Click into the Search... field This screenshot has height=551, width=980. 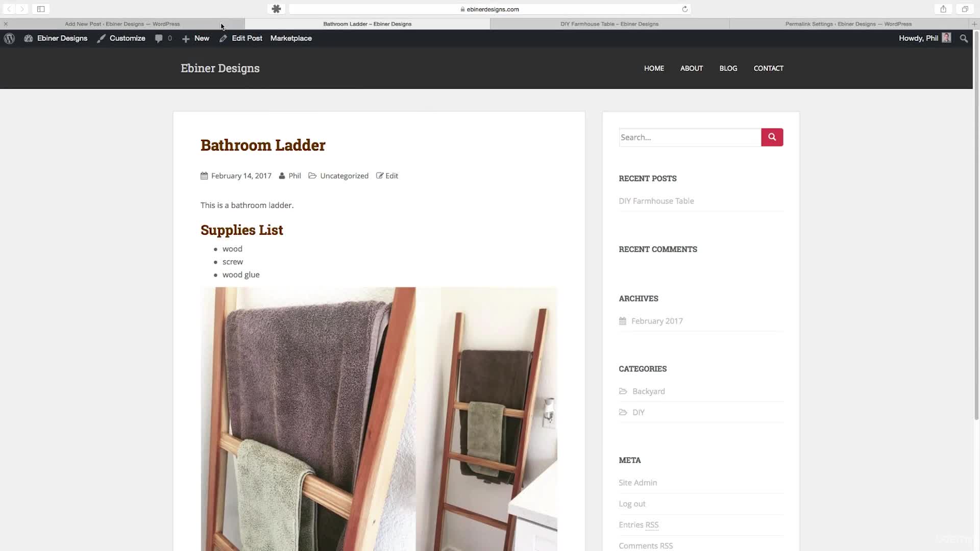[690, 137]
